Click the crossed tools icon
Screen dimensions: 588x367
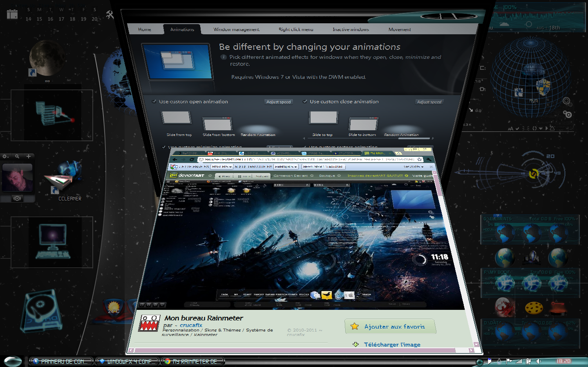(110, 15)
